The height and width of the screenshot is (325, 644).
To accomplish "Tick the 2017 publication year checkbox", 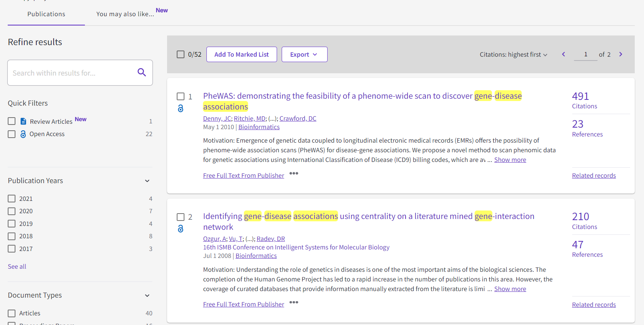I will 12,249.
